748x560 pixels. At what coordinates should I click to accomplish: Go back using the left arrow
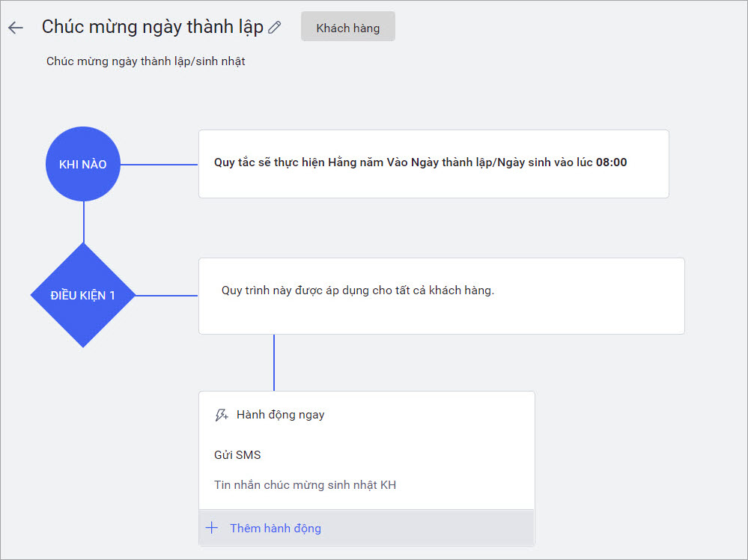16,28
